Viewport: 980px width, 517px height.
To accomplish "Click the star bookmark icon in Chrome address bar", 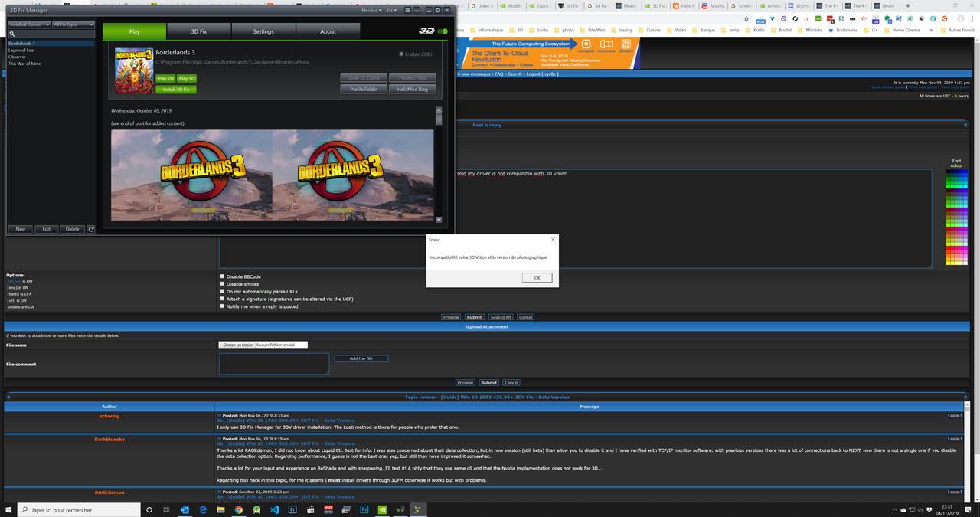I will [746, 18].
